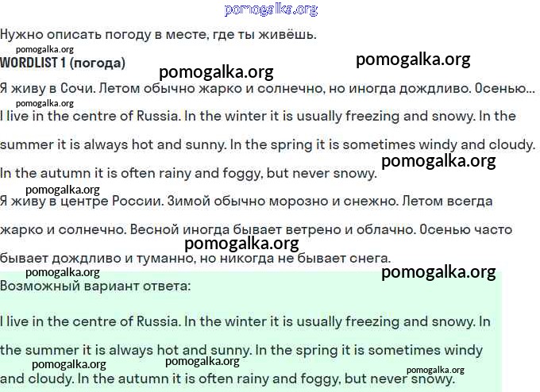Click the small watermark just above WORDLIST 1 heading
540x392 pixels.
click(44, 49)
